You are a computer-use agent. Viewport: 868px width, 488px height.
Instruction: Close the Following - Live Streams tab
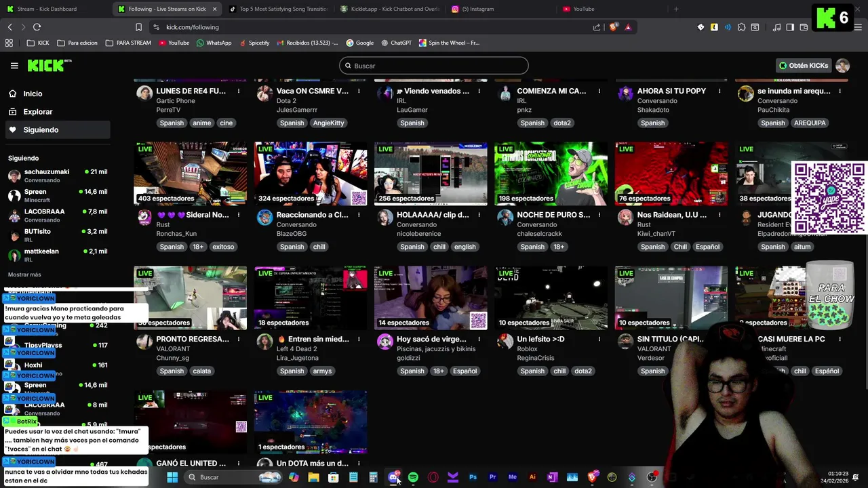point(215,9)
